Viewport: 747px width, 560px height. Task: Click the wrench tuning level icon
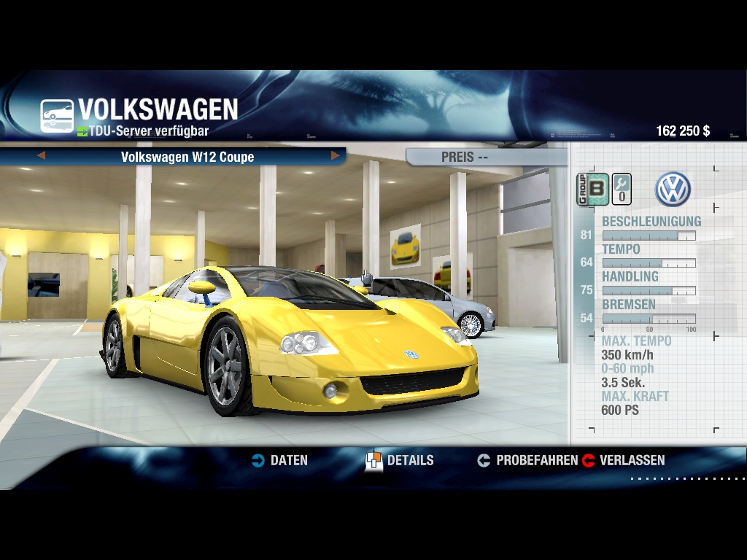tap(622, 189)
